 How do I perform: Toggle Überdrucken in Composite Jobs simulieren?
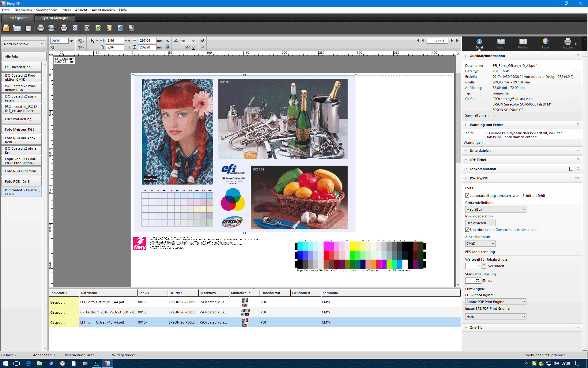(x=467, y=230)
